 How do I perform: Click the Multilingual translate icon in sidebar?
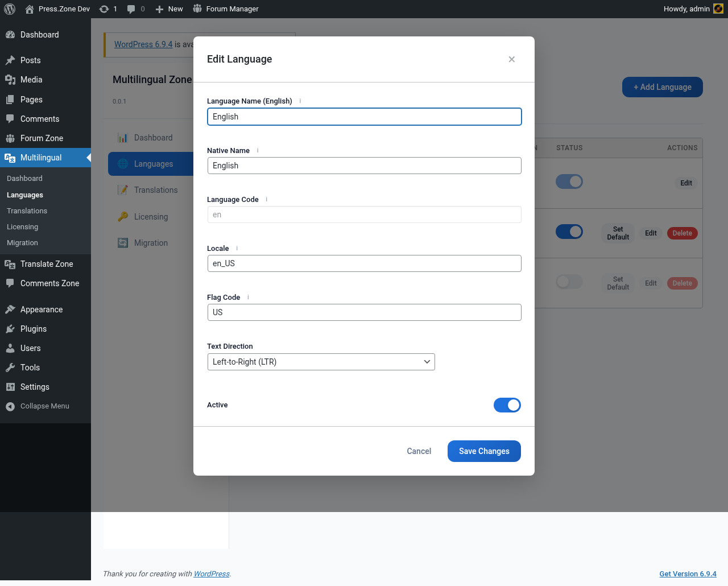point(10,158)
